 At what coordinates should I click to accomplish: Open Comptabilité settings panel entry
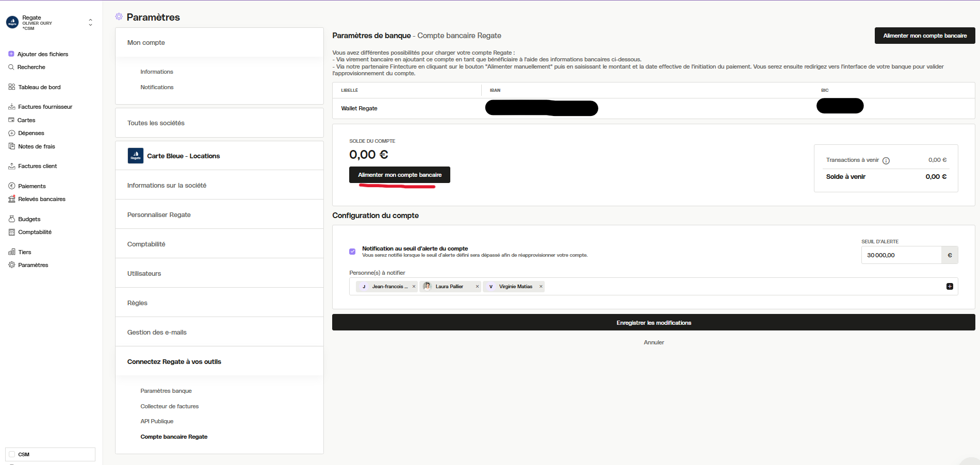point(219,244)
